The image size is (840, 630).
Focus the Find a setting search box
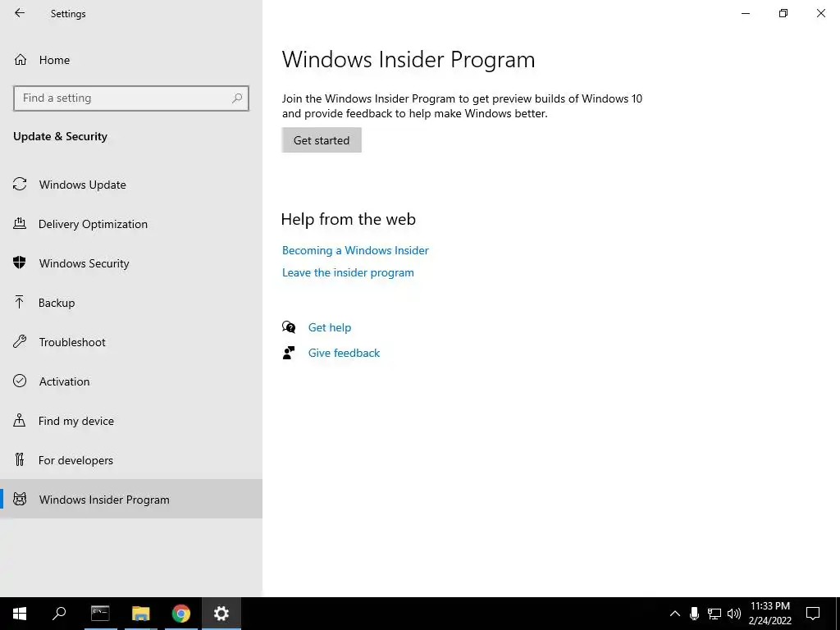click(x=131, y=98)
